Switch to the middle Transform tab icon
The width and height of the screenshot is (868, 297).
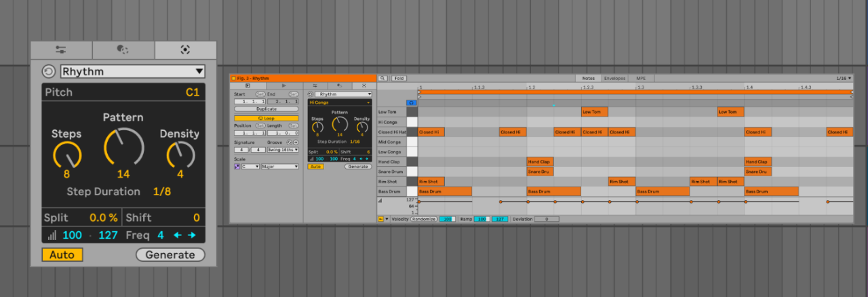coord(123,49)
